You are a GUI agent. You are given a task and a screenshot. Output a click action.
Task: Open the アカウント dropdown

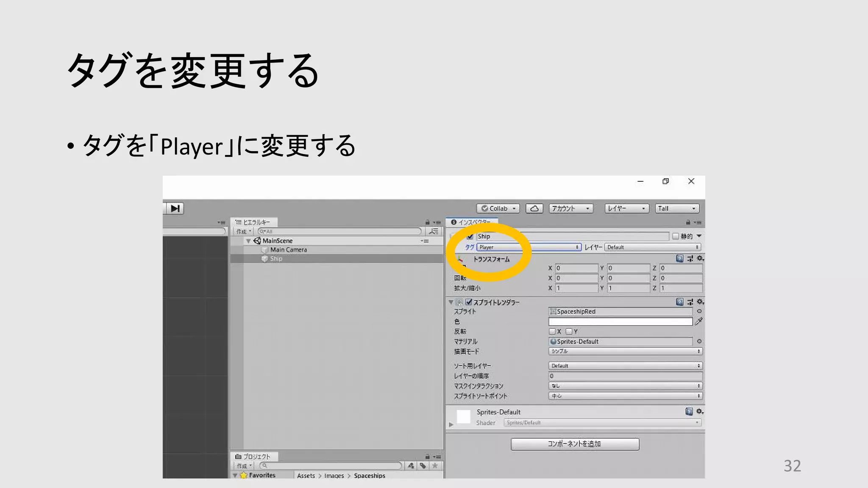(570, 208)
